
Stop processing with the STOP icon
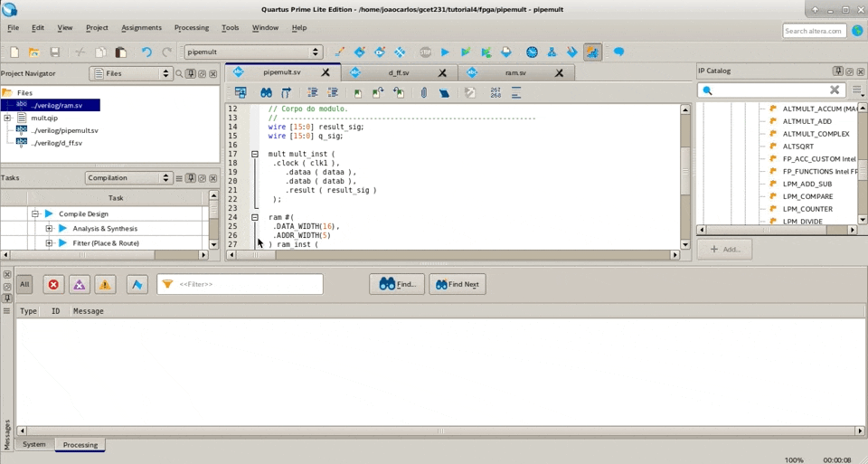425,52
